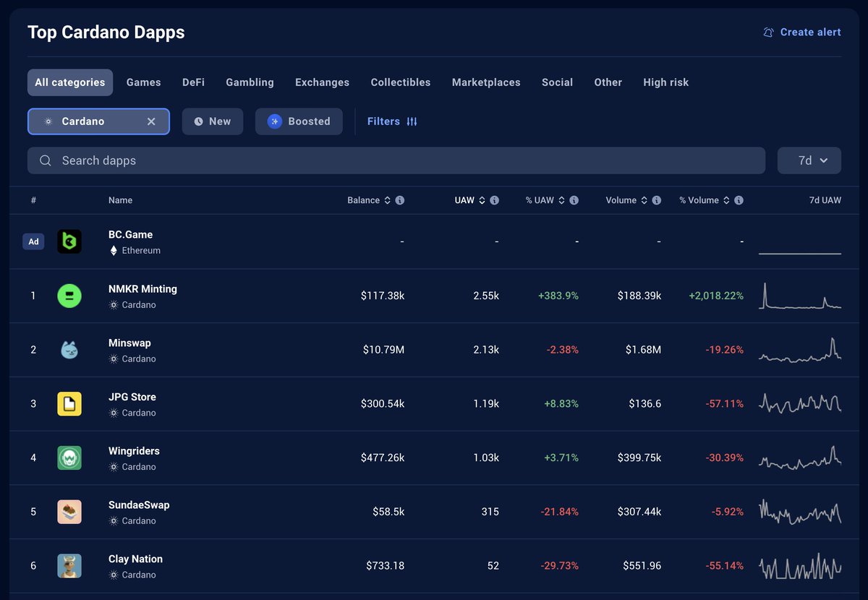Click the $10.79M balance value
Viewport: 868px width, 600px height.
383,350
